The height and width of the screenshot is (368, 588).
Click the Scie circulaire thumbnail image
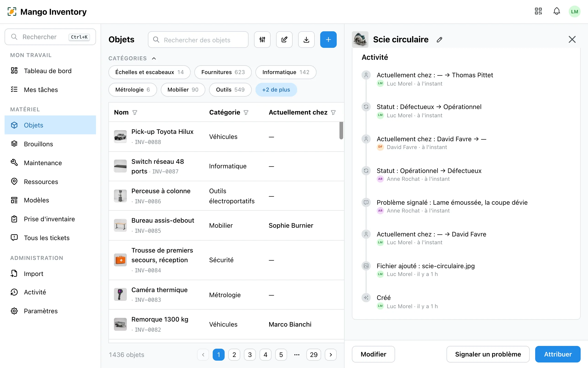click(360, 39)
